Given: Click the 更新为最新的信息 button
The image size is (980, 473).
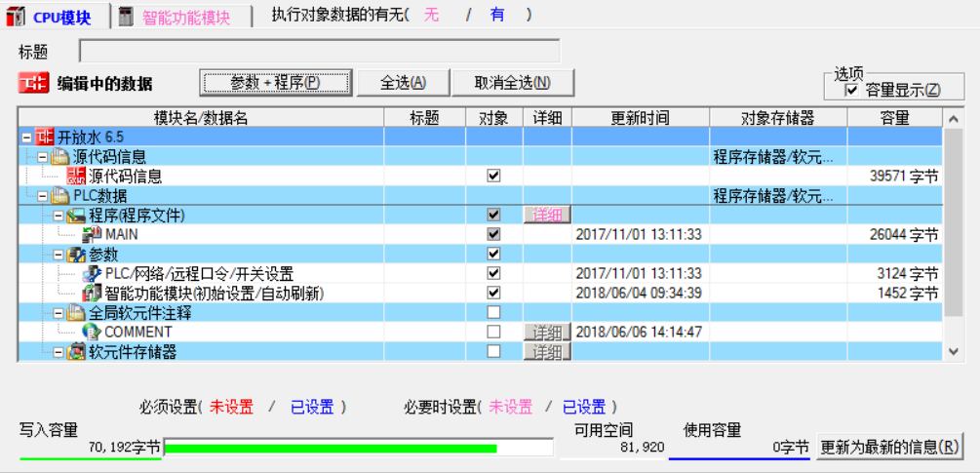Looking at the screenshot, I should [889, 447].
